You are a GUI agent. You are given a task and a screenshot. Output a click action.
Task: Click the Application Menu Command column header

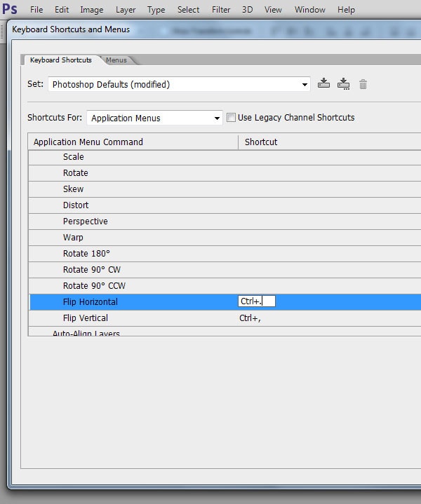tap(133, 142)
